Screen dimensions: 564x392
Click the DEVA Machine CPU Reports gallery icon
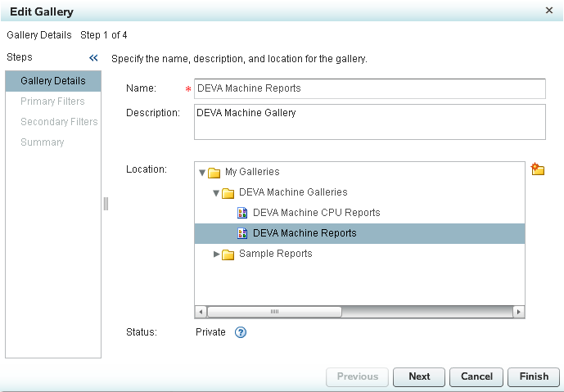(x=242, y=213)
